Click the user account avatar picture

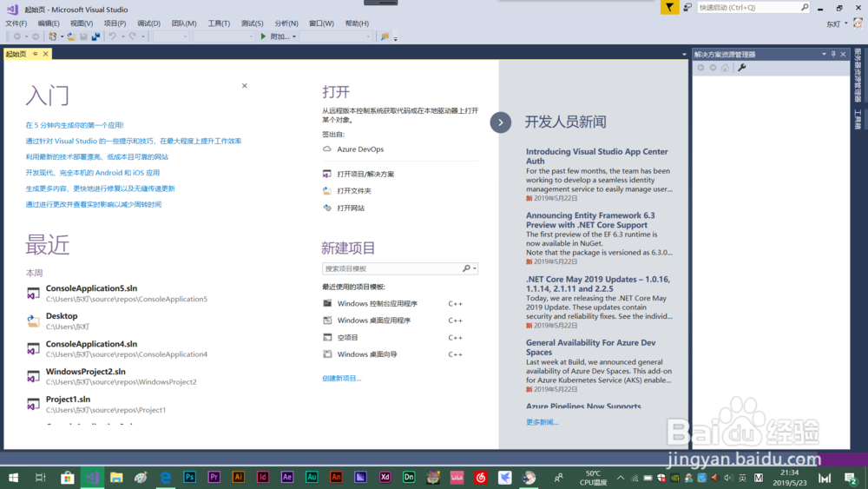(x=858, y=23)
